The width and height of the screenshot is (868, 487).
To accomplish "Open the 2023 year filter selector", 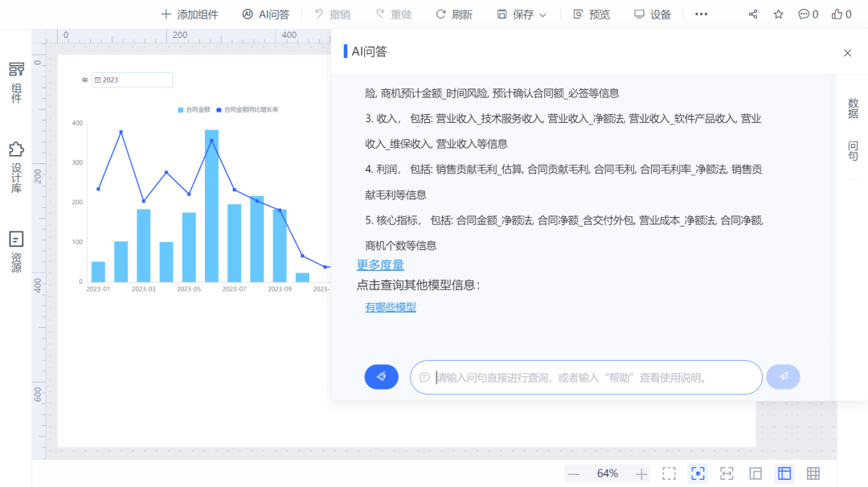I will (133, 80).
